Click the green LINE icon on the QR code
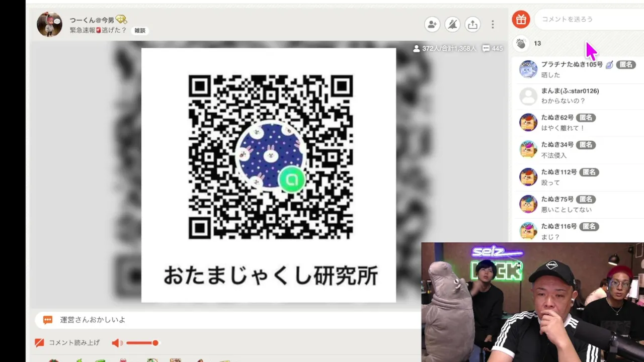Viewport: 644px width, 362px height. point(292,179)
